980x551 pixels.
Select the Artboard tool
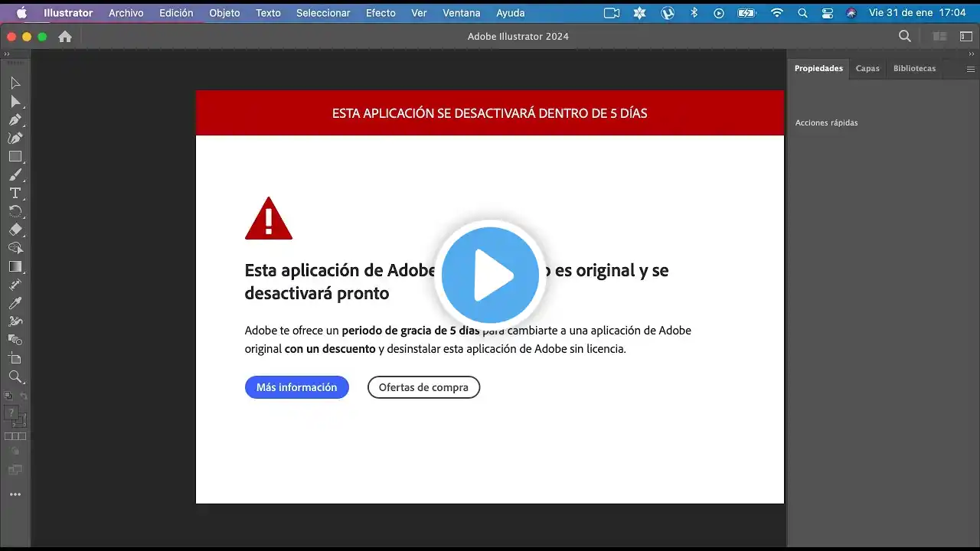[15, 358]
